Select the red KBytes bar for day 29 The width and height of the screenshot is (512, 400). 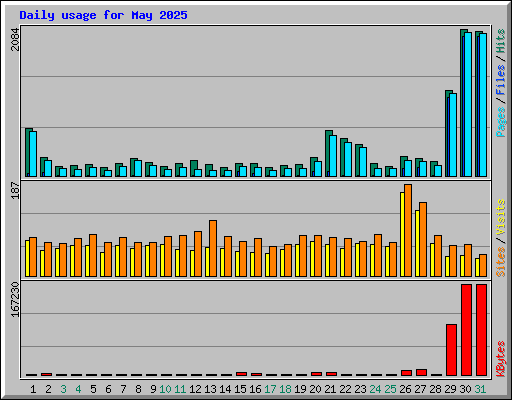451,350
